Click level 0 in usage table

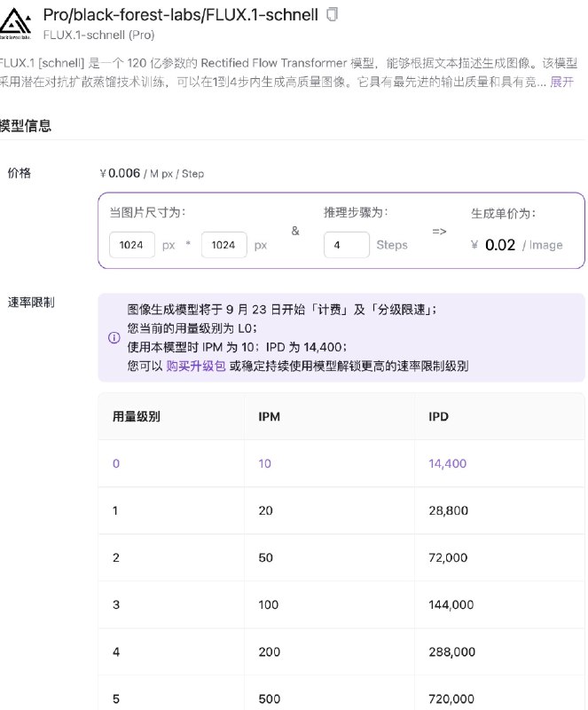pyautogui.click(x=116, y=463)
